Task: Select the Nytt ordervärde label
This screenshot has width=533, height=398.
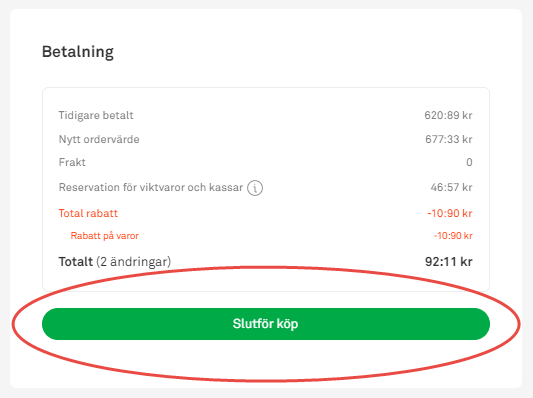Action: pos(99,139)
